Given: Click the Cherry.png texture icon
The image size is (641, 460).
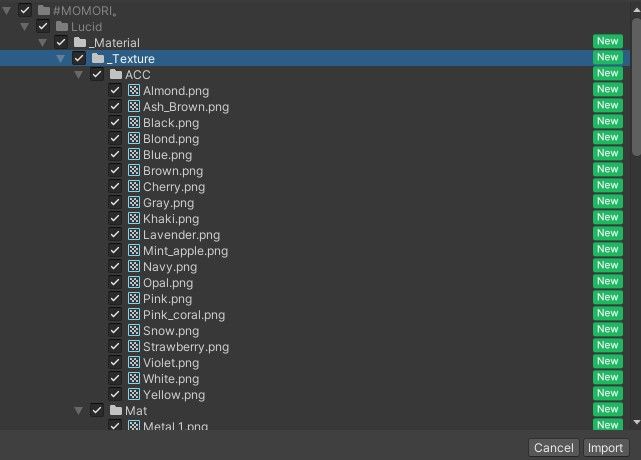Looking at the screenshot, I should click(134, 186).
